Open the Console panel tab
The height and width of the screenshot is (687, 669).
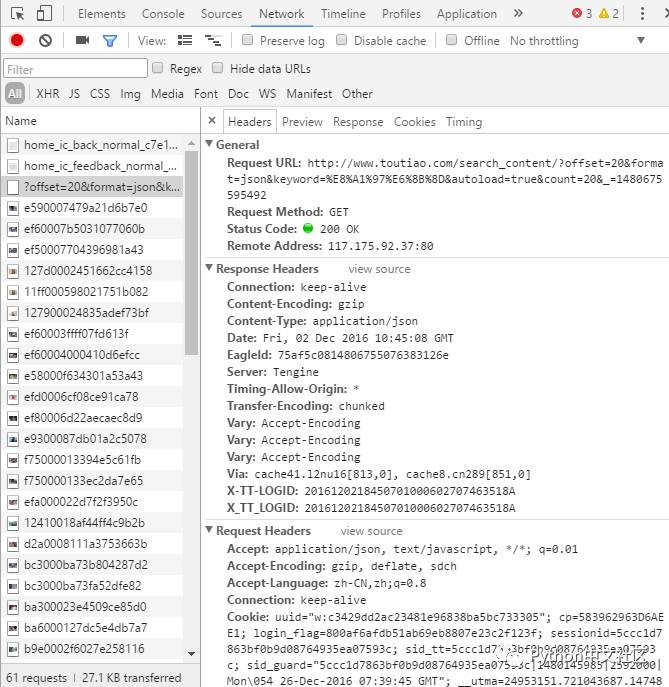click(x=163, y=14)
